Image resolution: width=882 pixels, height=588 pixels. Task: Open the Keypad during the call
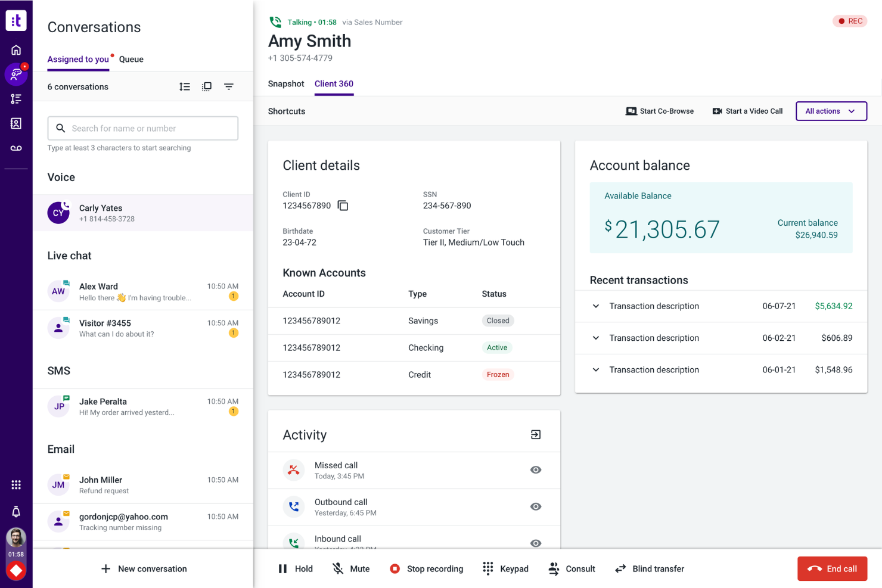pos(505,568)
